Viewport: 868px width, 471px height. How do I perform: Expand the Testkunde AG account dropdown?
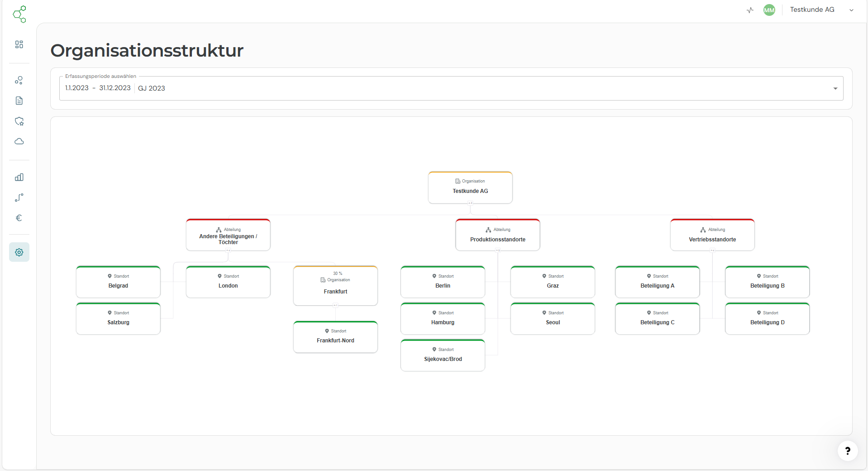click(851, 10)
